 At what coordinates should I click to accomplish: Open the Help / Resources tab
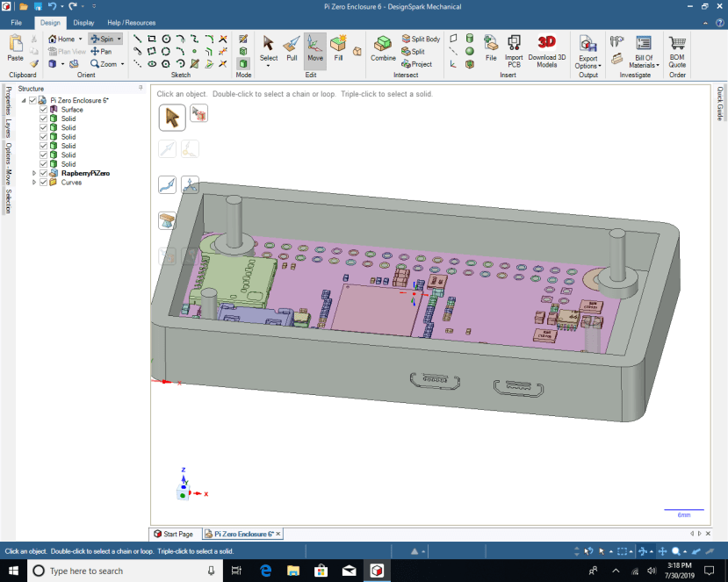(x=132, y=23)
